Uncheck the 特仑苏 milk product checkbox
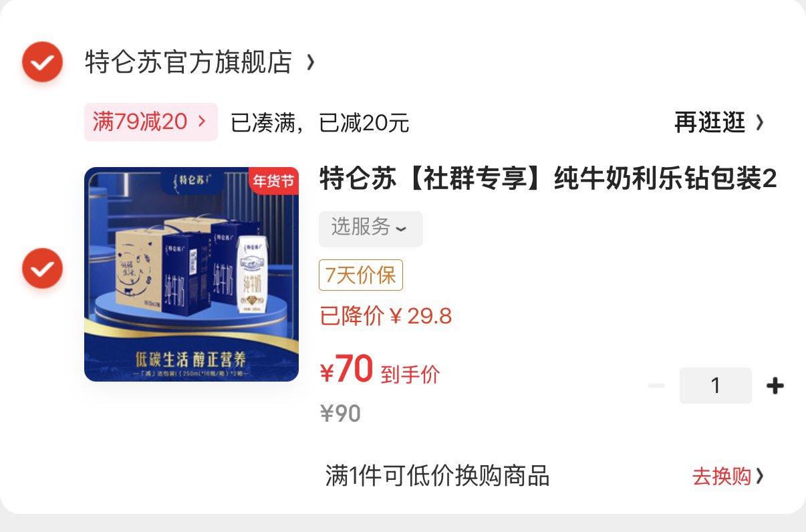The image size is (806, 532). pos(42,269)
